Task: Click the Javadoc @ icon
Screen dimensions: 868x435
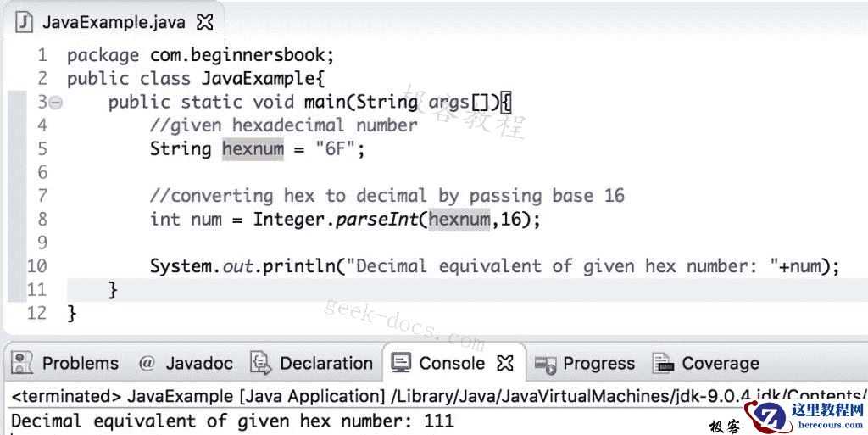Action: [147, 363]
